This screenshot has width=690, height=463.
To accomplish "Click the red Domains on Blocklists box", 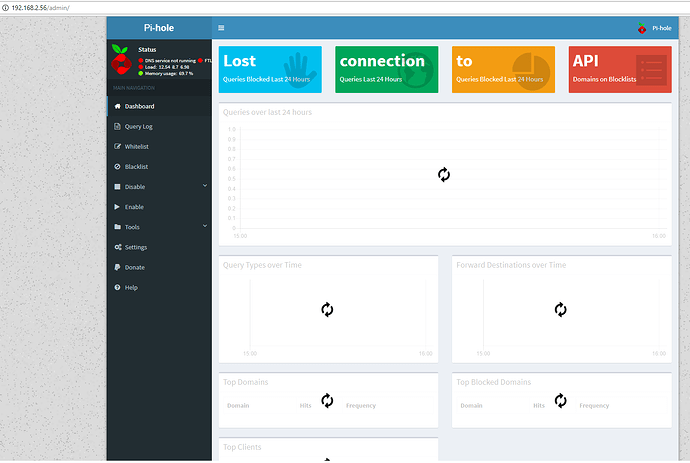I will 619,69.
